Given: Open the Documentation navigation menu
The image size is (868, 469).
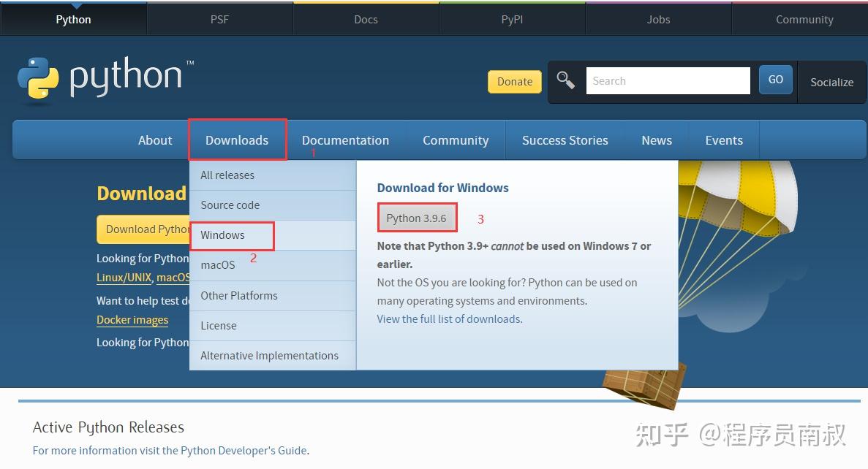Looking at the screenshot, I should (x=345, y=140).
